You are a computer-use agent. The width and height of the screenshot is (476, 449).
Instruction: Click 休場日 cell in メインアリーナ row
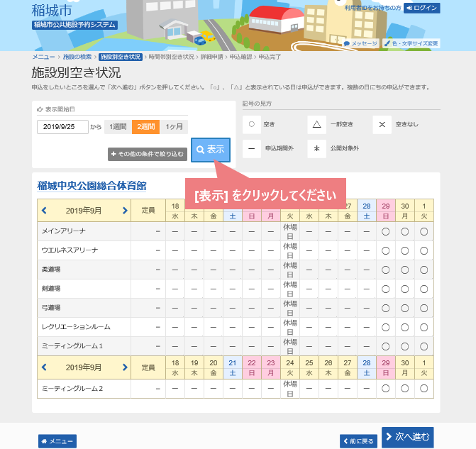(x=290, y=232)
